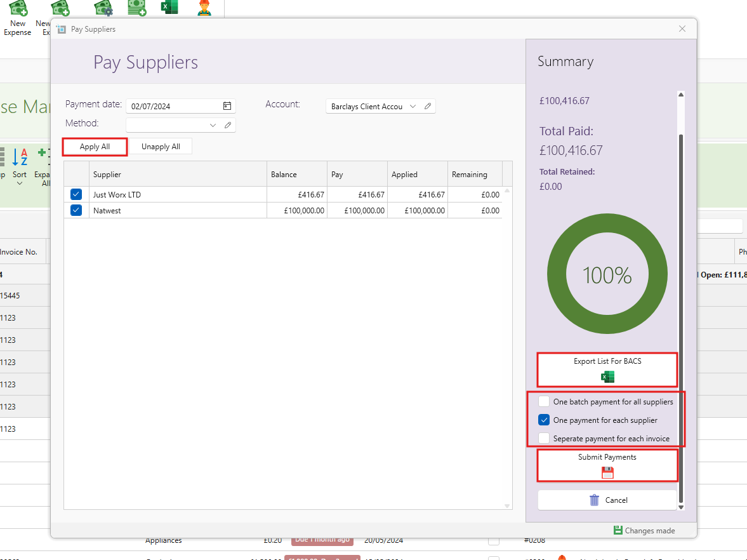Image resolution: width=747 pixels, height=560 pixels.
Task: Click the Excel export icon in background toolbar
Action: pos(169,7)
